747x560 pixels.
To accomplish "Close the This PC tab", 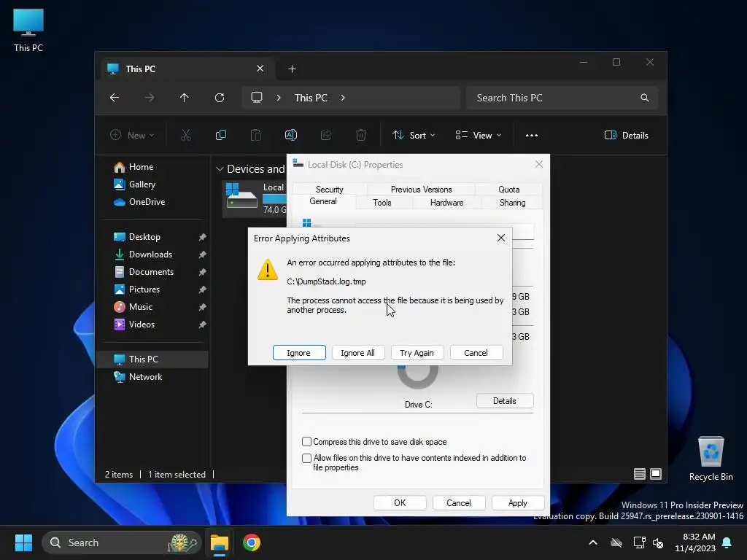I will (260, 69).
